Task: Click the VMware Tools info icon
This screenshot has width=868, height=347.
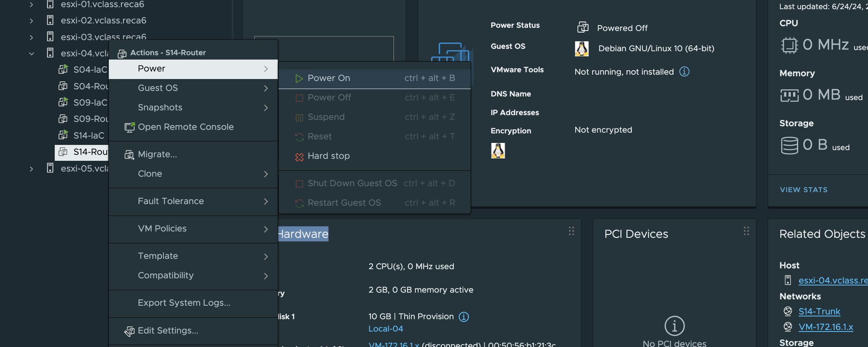Action: 684,71
